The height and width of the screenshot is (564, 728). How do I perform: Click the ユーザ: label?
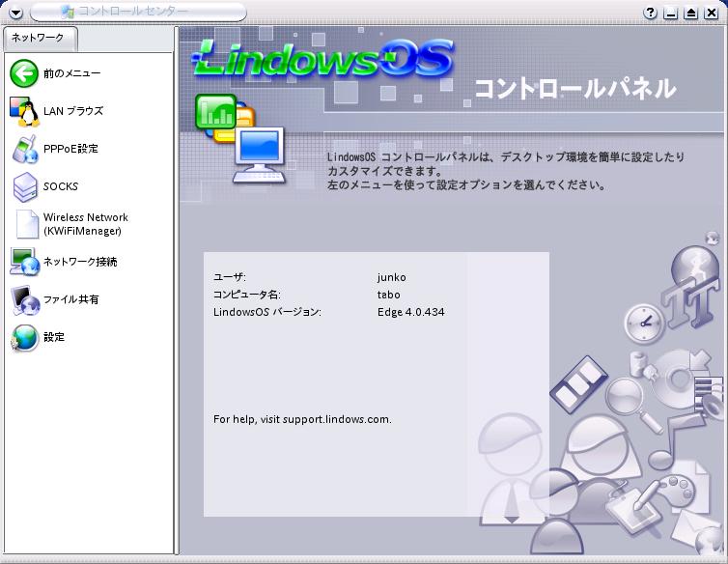coord(230,277)
